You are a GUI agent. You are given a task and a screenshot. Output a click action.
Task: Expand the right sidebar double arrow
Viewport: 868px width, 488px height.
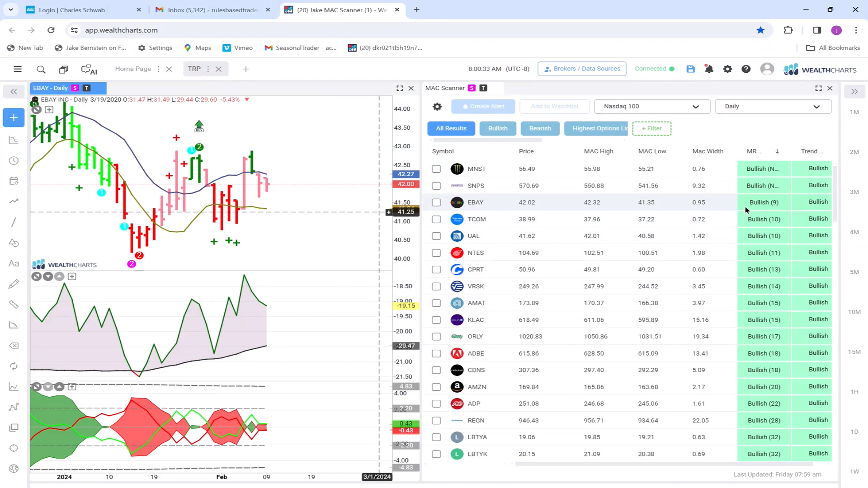(854, 92)
